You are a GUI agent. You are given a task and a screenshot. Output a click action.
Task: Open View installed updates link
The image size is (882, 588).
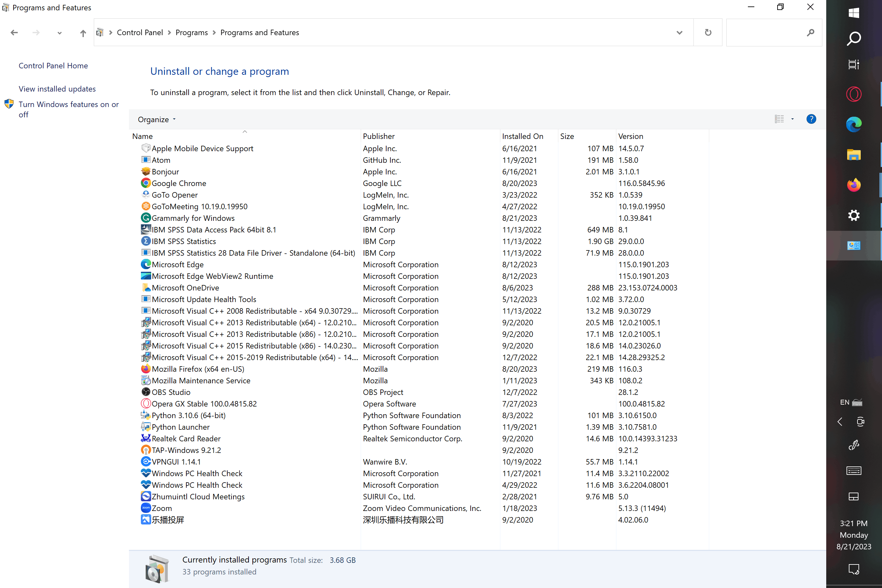pos(57,89)
